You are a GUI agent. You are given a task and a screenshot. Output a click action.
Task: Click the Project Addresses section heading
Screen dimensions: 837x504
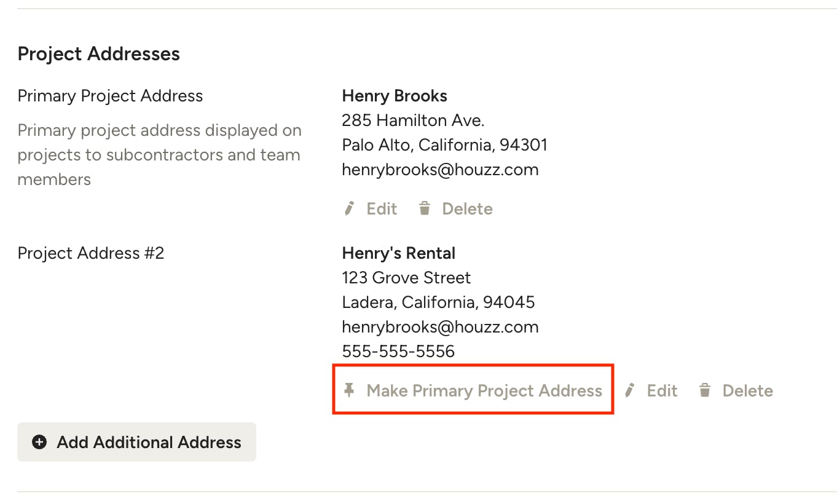click(x=99, y=54)
